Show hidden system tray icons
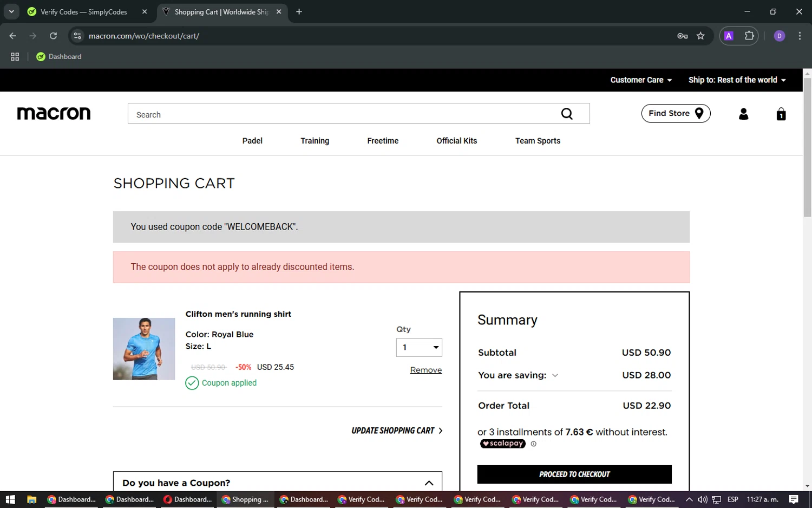The width and height of the screenshot is (812, 508). coord(689,499)
